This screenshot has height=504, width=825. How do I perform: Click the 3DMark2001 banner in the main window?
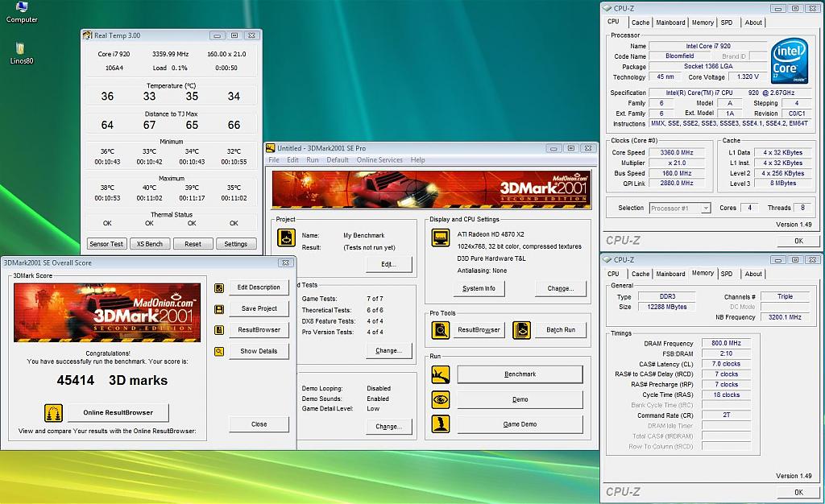432,190
